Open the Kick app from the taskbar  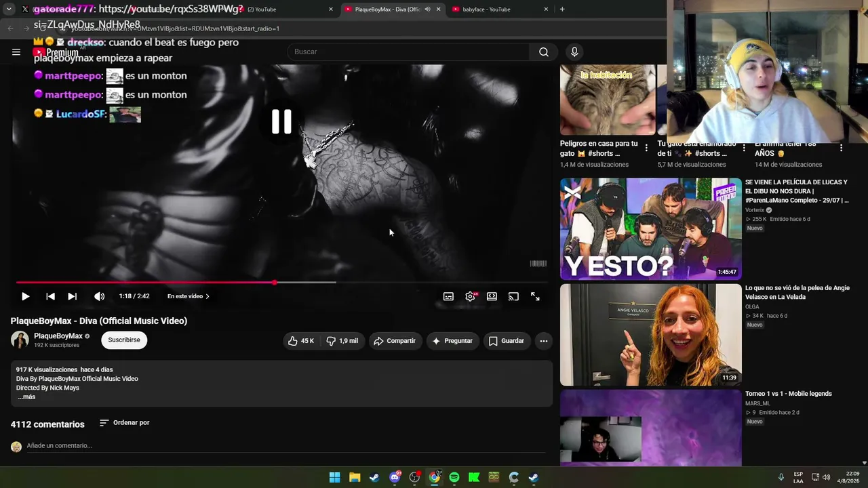[x=474, y=477]
